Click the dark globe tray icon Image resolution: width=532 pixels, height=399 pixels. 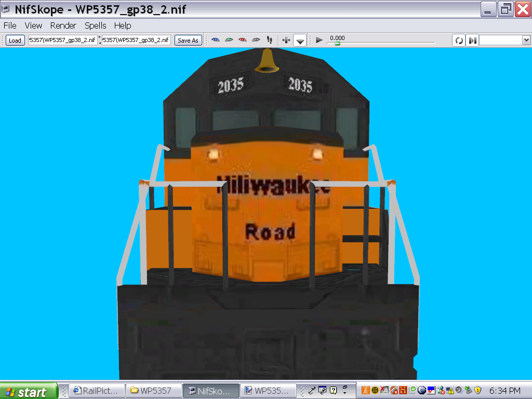(x=422, y=391)
